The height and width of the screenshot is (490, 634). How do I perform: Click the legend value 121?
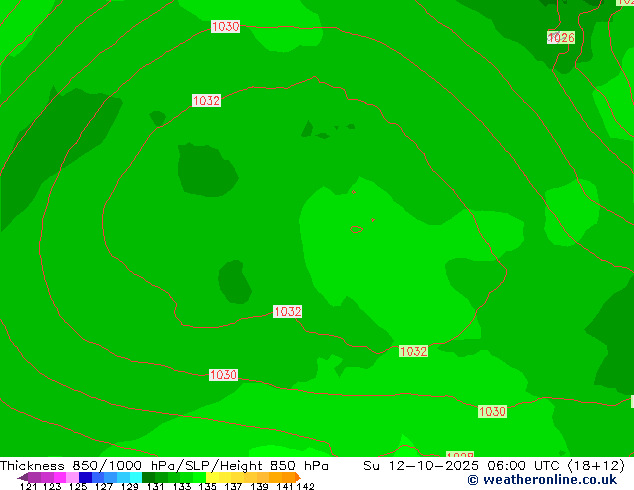coord(28,486)
